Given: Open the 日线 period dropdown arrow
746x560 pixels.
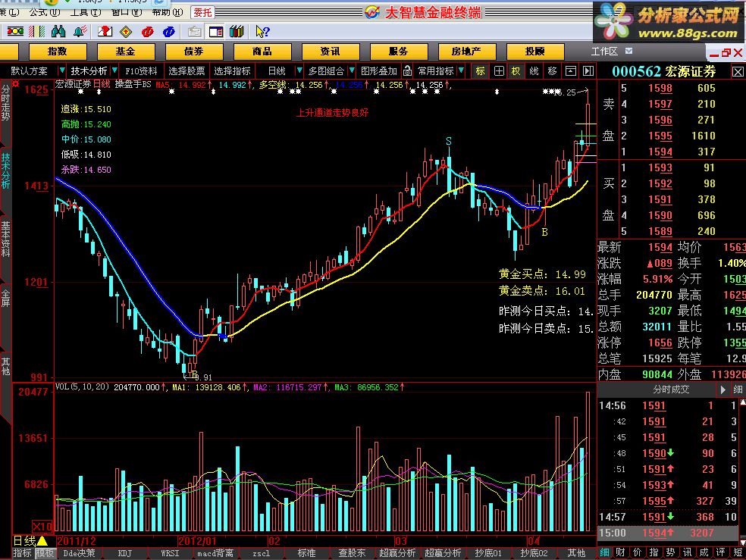Looking at the screenshot, I should point(299,70).
